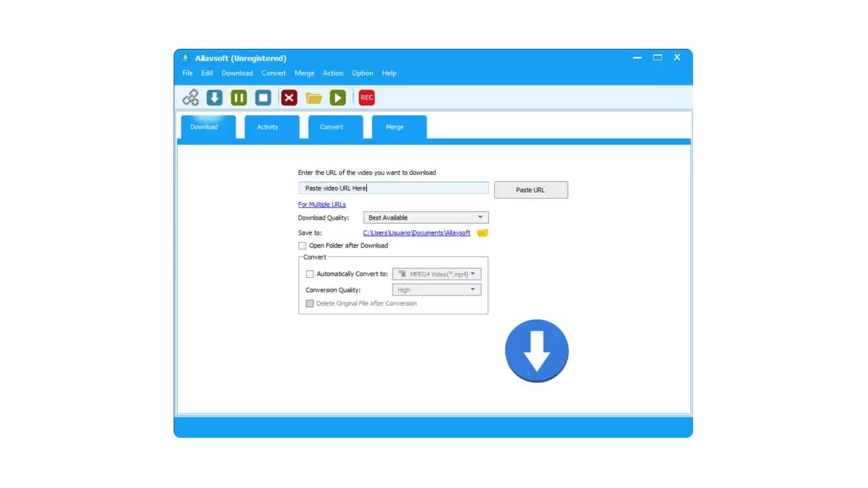The height and width of the screenshot is (488, 868).
Task: Open the output format dropdown showing MPEG4 Video
Action: click(473, 274)
